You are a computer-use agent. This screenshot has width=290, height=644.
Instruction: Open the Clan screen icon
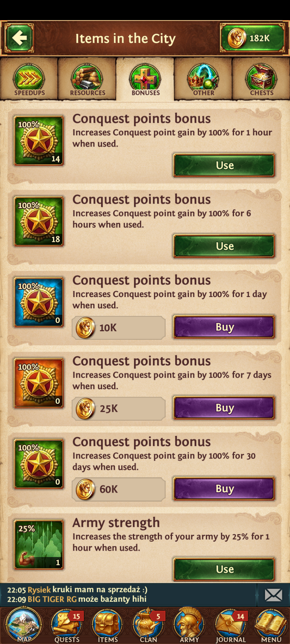coord(148,625)
